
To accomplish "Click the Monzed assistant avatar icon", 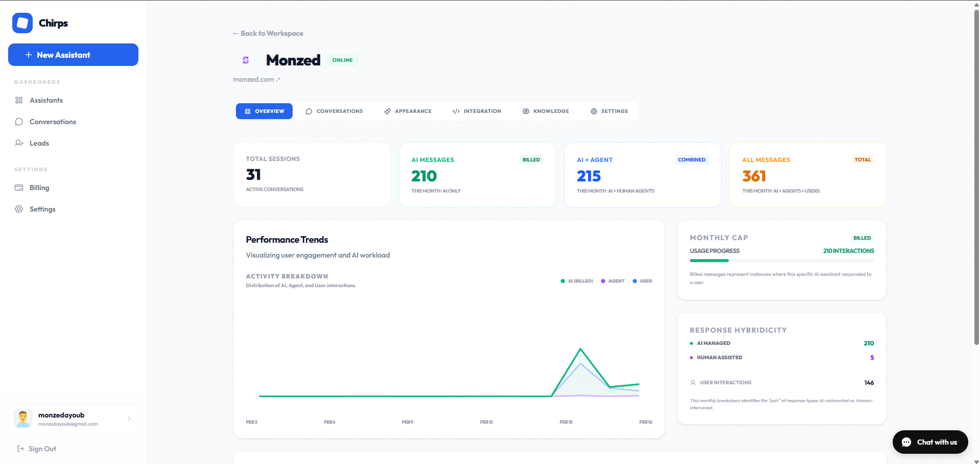I will point(246,60).
